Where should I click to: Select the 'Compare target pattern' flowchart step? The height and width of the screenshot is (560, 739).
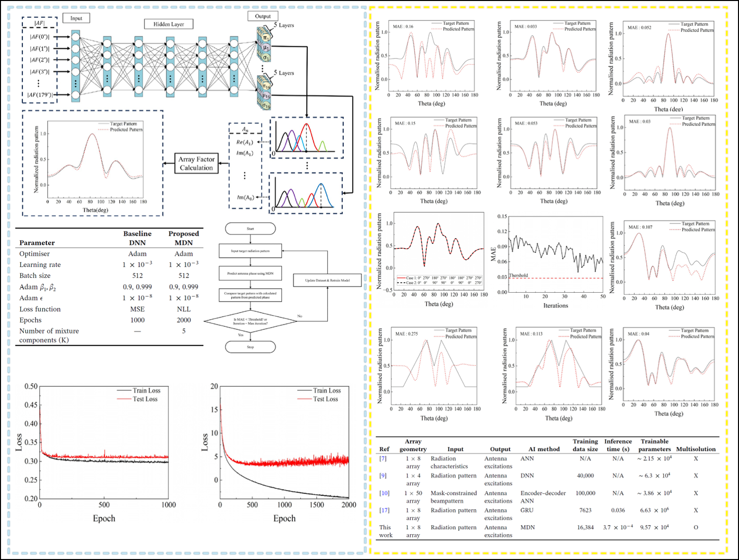point(250,295)
